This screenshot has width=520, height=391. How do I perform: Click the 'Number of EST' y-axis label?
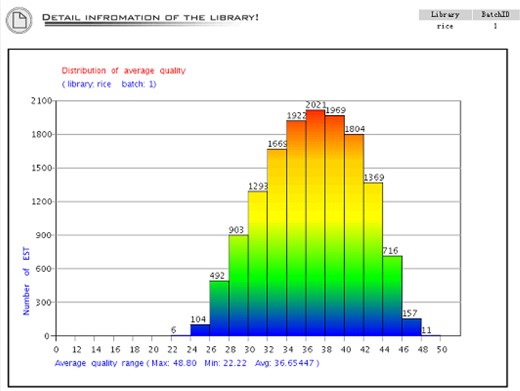26,281
